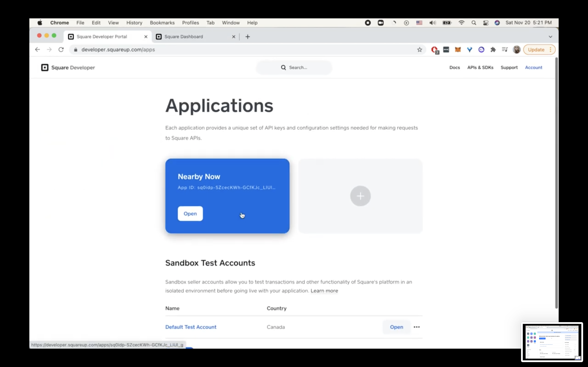Screen dimensions: 588x367
Task: Open the Nearby Now application
Action: [x=190, y=214]
